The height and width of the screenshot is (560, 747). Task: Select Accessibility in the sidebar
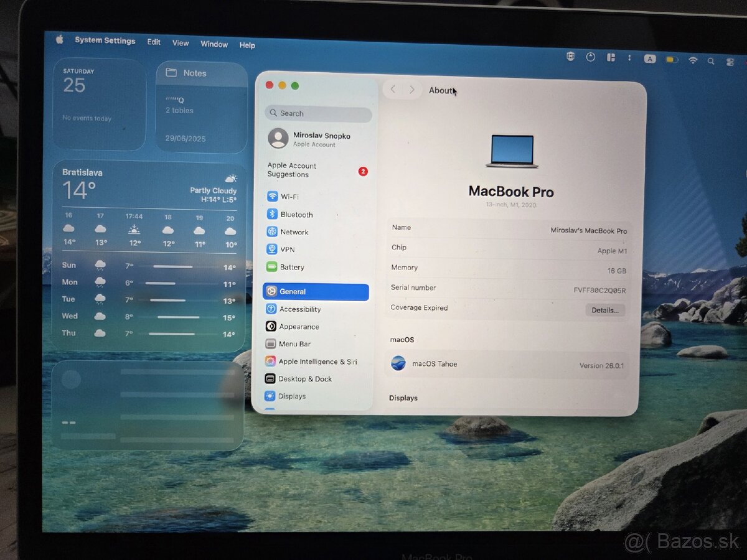(299, 309)
